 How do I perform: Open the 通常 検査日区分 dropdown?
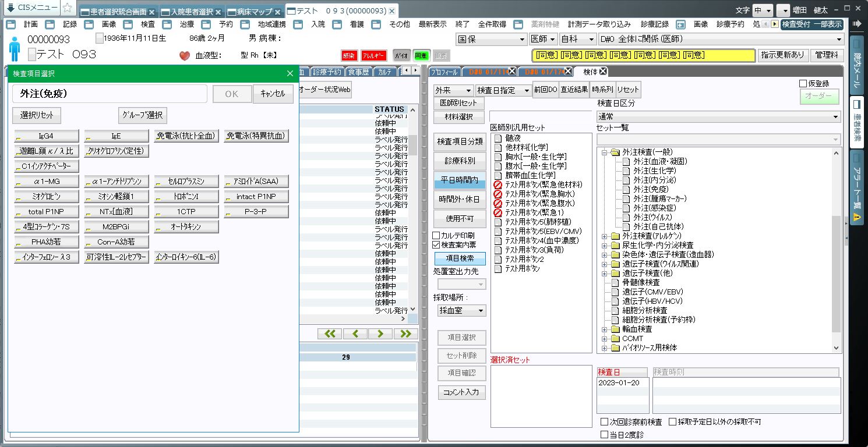pos(718,116)
